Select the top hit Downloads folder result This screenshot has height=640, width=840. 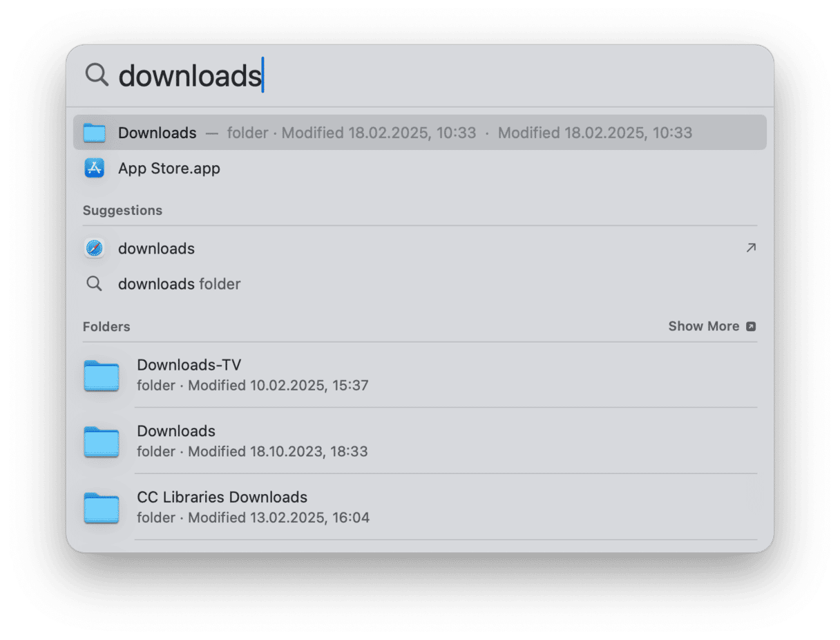[x=420, y=133]
